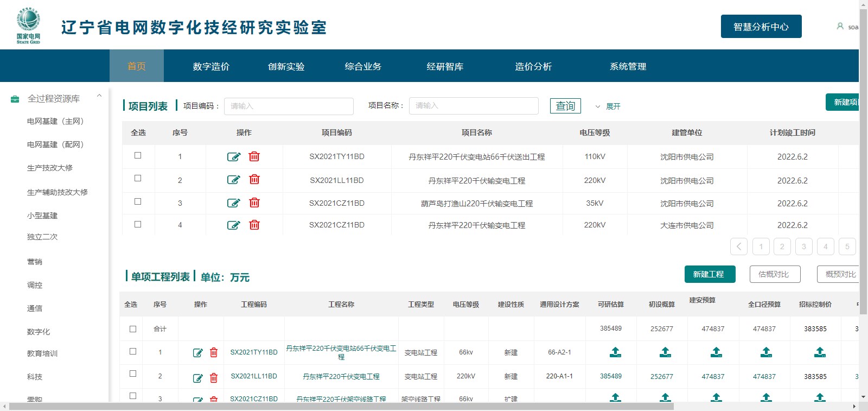Open 可研估算 value 385489 in row 2

tap(611, 376)
